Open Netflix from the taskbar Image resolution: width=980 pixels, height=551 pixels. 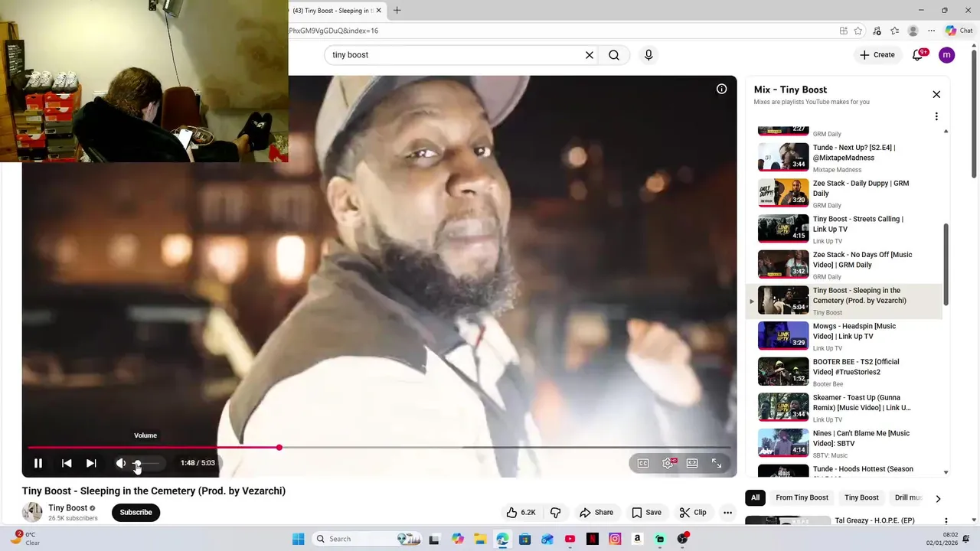coord(593,539)
